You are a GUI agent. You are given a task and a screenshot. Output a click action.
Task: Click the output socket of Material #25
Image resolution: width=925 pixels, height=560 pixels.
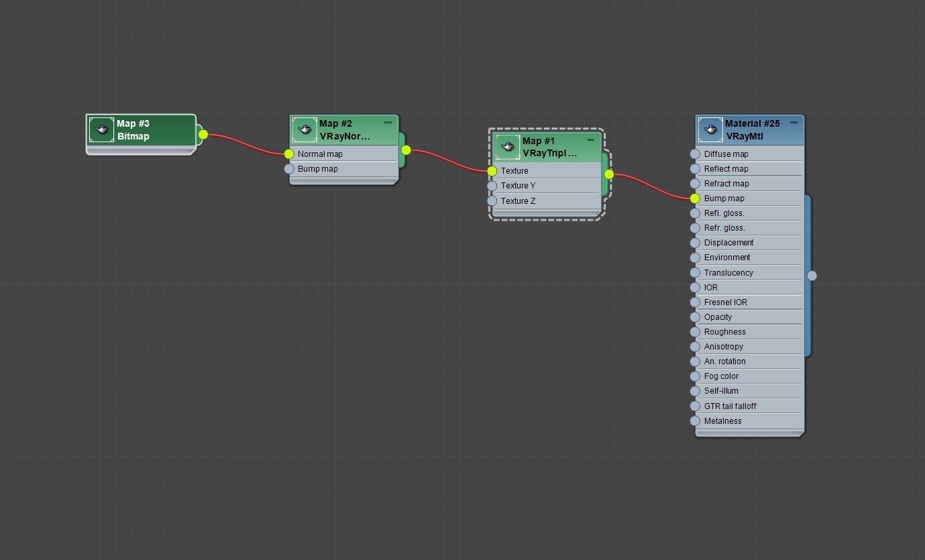[812, 276]
